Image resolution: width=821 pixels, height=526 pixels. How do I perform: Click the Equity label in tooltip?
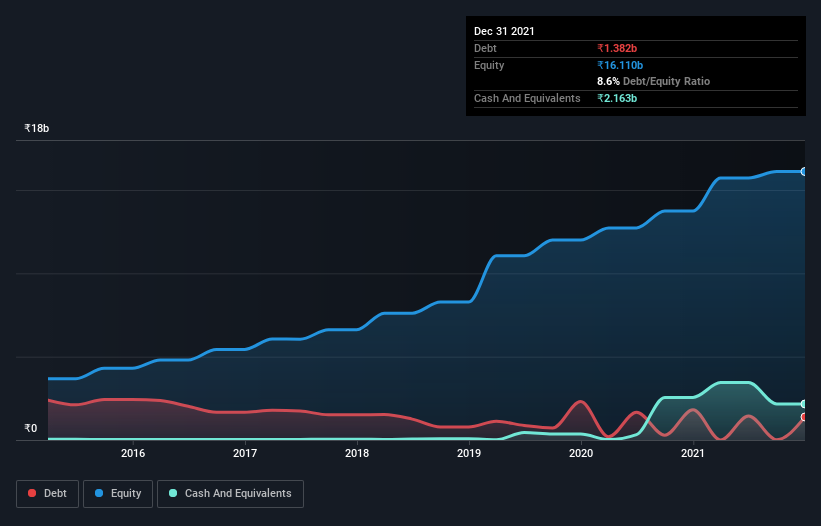pos(489,65)
